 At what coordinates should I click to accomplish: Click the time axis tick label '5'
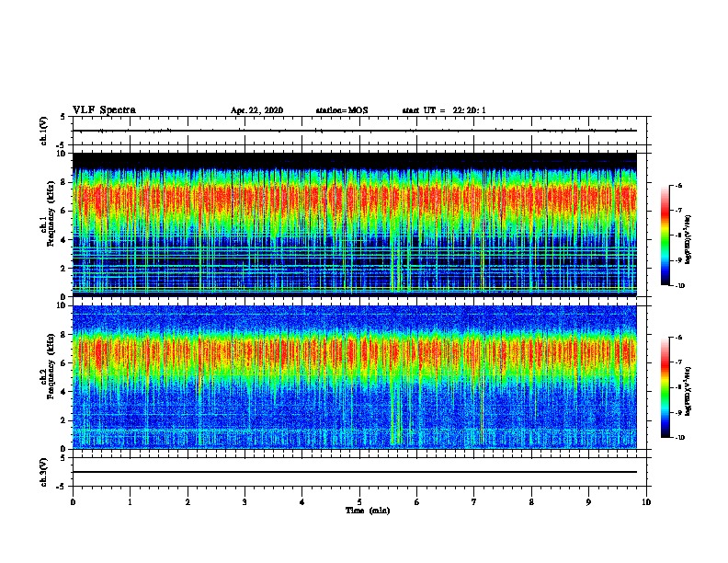359,502
